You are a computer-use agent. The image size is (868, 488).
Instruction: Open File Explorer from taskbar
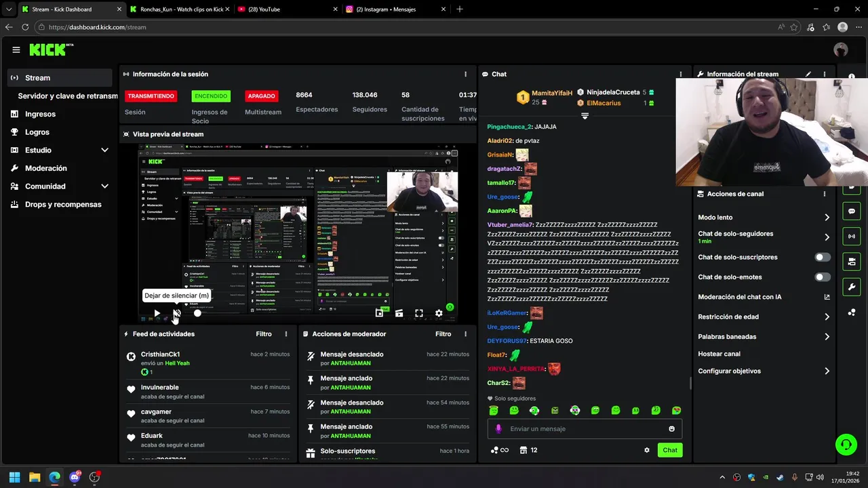pyautogui.click(x=35, y=477)
